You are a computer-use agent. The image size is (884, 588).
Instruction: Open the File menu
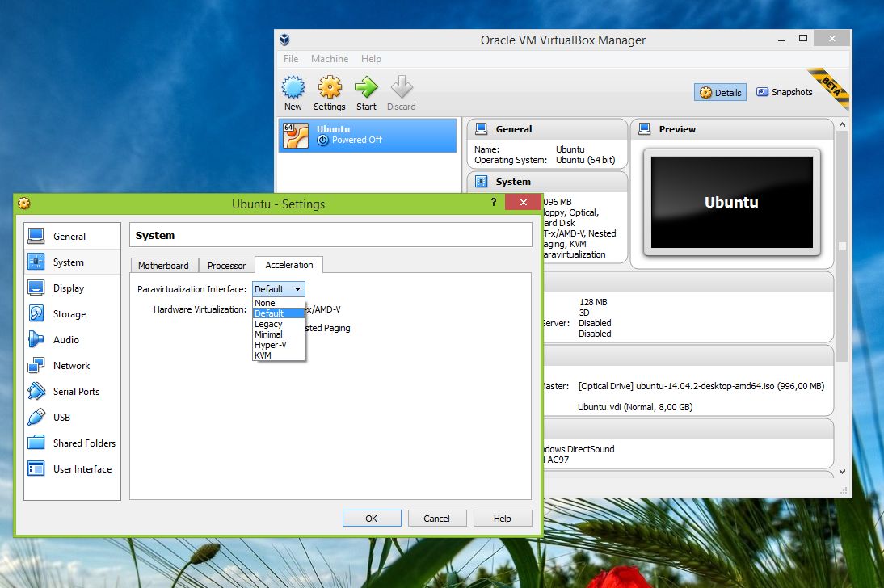tap(291, 59)
